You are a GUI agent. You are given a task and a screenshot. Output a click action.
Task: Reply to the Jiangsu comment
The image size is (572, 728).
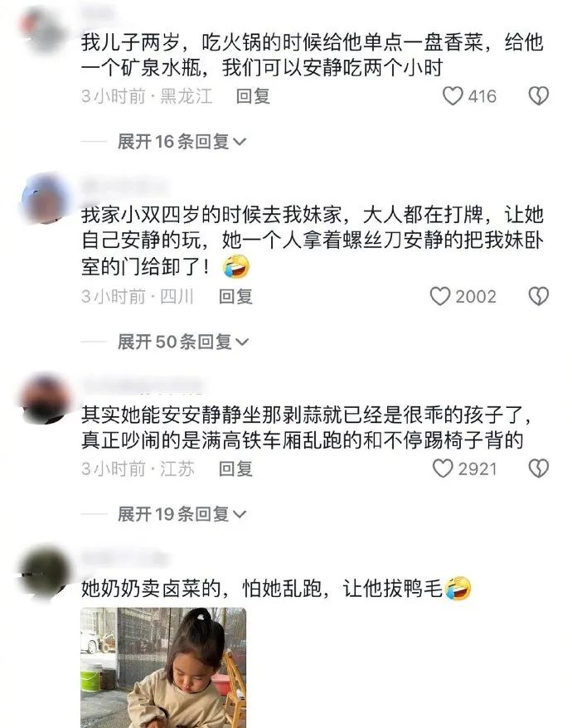(236, 468)
